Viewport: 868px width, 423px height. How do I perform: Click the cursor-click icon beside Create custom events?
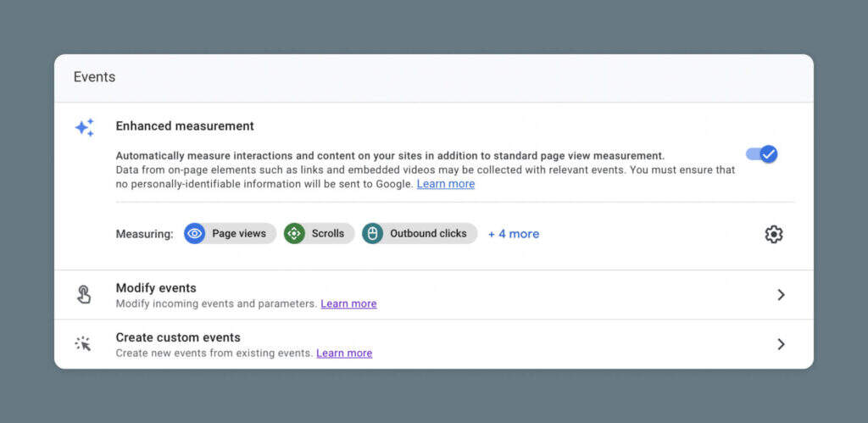[83, 344]
